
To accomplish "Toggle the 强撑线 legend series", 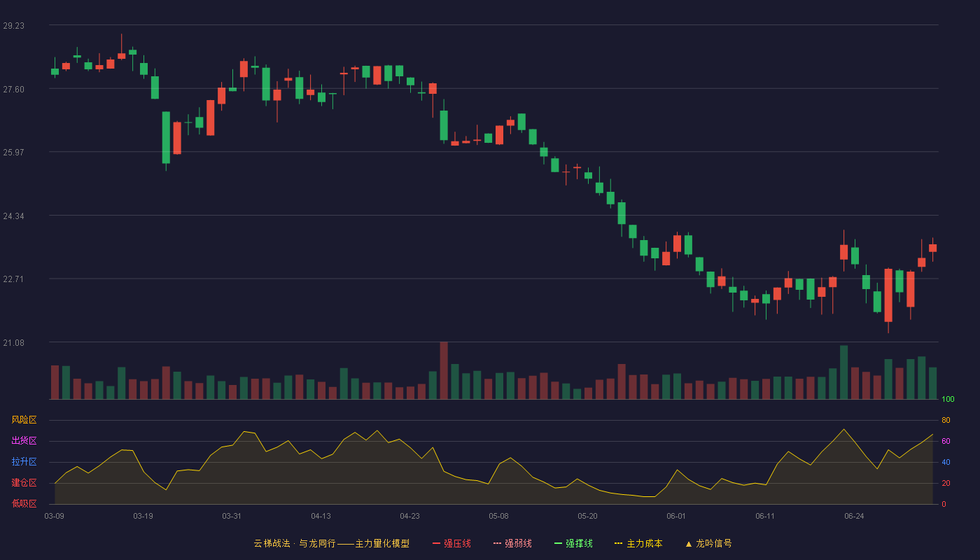I will [573, 543].
